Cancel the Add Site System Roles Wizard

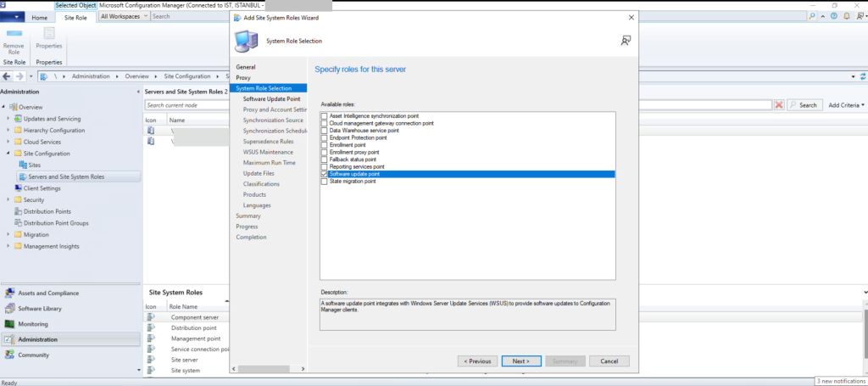tap(609, 361)
